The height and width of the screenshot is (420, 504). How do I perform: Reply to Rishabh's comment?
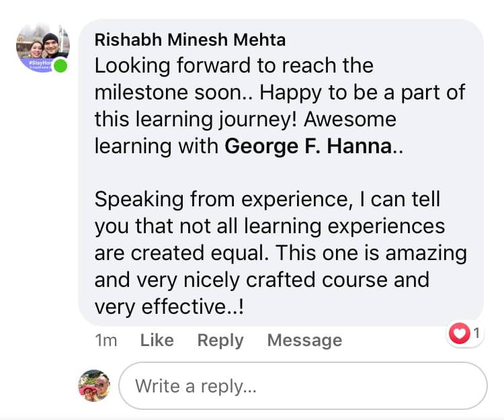pos(220,340)
